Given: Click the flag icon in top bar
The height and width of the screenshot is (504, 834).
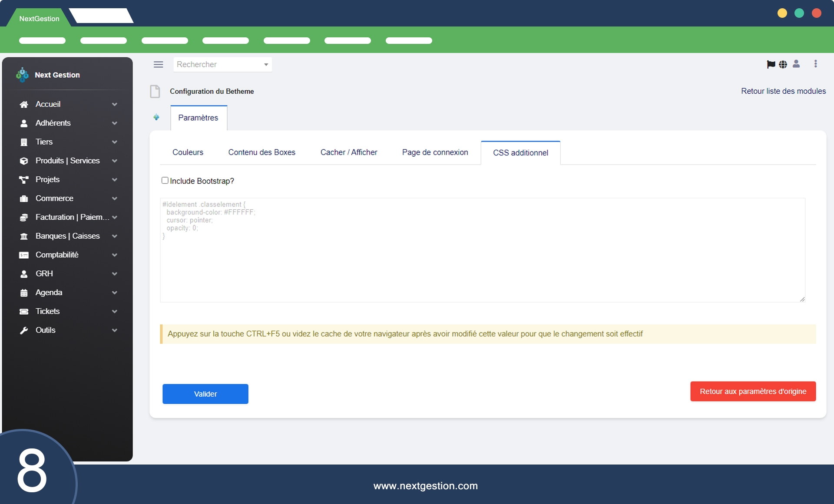Looking at the screenshot, I should pyautogui.click(x=771, y=64).
